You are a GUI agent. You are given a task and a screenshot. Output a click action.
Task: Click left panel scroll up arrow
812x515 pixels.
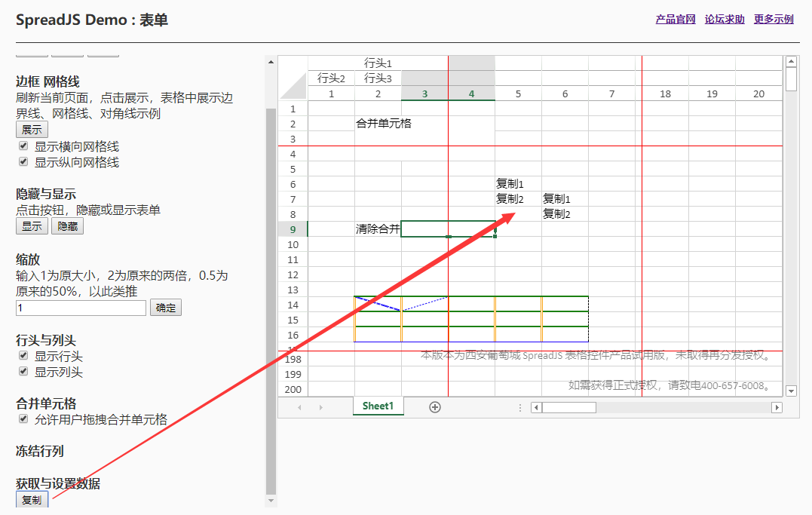click(271, 62)
